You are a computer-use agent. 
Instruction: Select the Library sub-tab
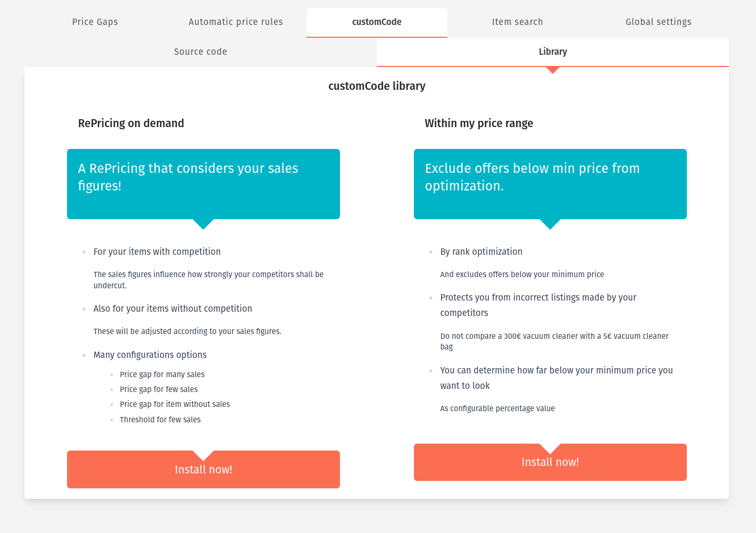coord(553,52)
